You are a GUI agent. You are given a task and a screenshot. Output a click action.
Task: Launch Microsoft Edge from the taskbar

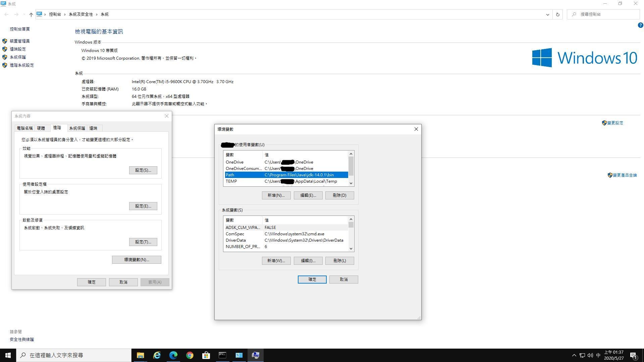pos(173,355)
